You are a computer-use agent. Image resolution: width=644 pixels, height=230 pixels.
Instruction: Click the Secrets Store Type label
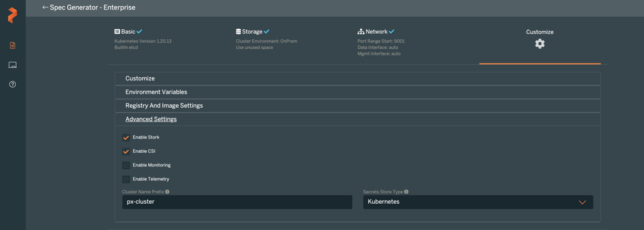pyautogui.click(x=383, y=192)
